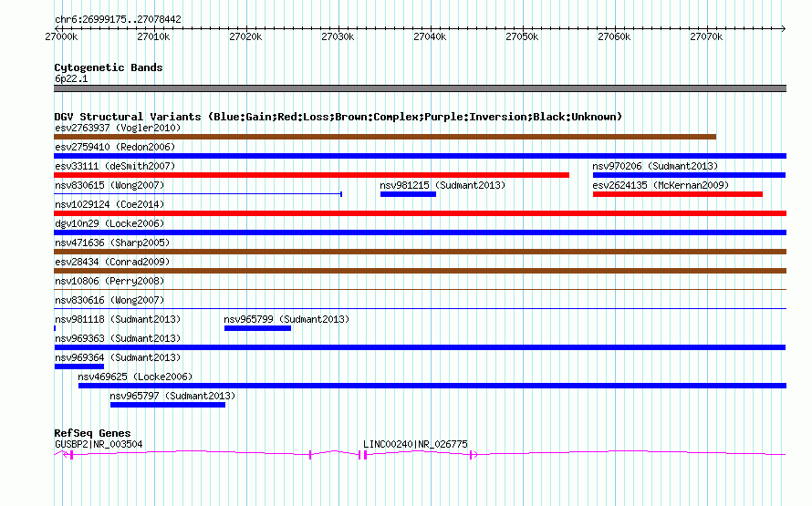Click the nsv970206 blue gain bar
The image size is (812, 506).
tap(689, 175)
